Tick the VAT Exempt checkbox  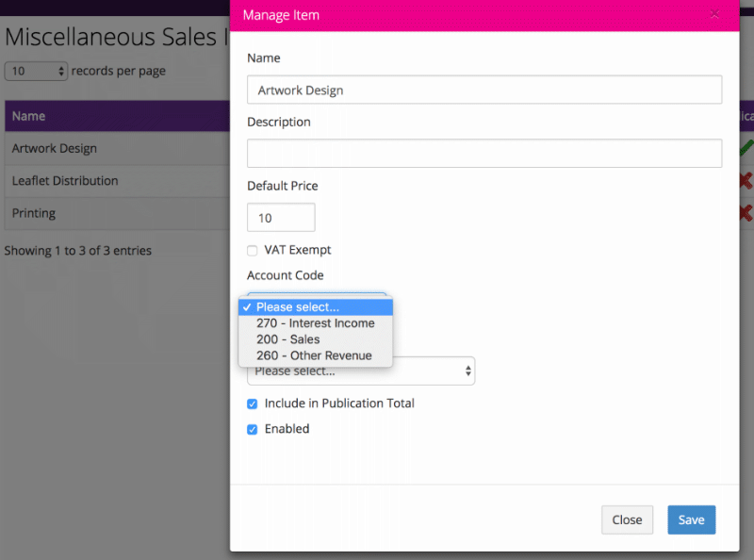[253, 251]
